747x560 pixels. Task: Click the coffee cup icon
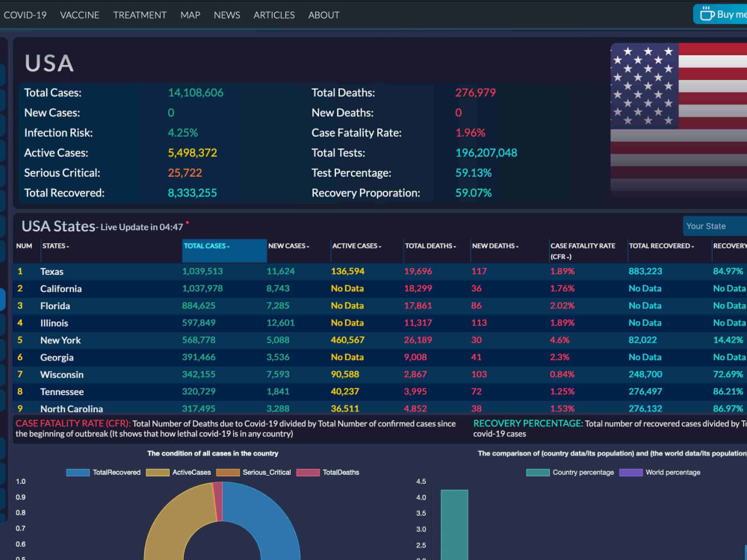click(707, 13)
